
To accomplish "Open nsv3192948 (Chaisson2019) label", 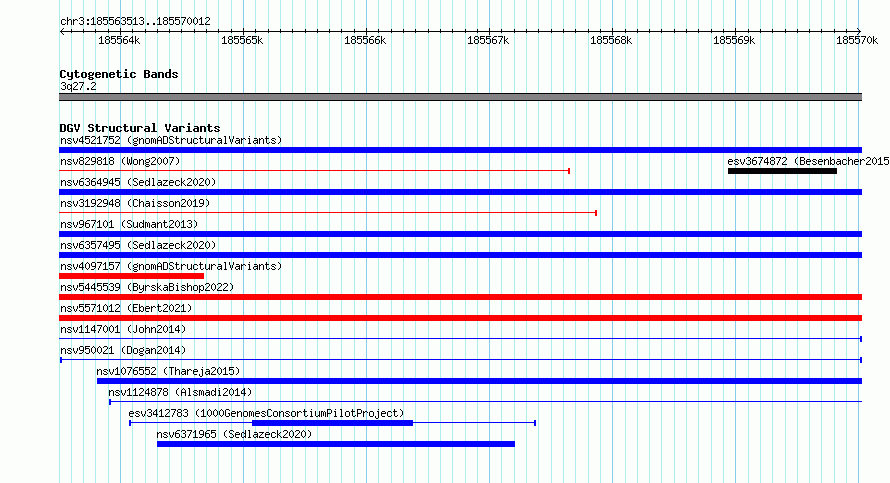I will pos(135,203).
